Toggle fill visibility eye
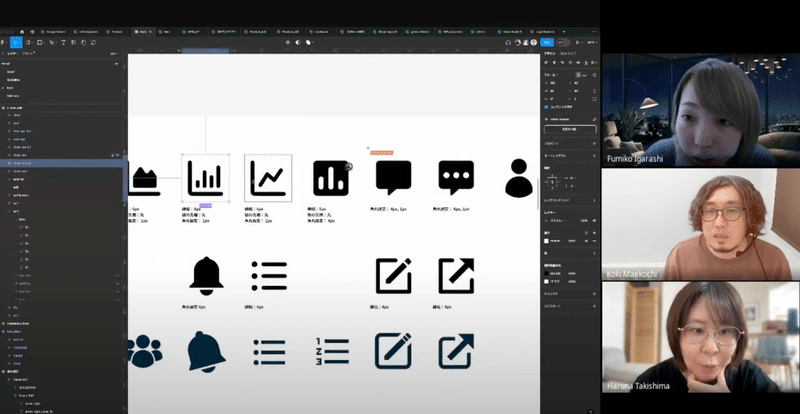The height and width of the screenshot is (414, 800). tap(586, 241)
